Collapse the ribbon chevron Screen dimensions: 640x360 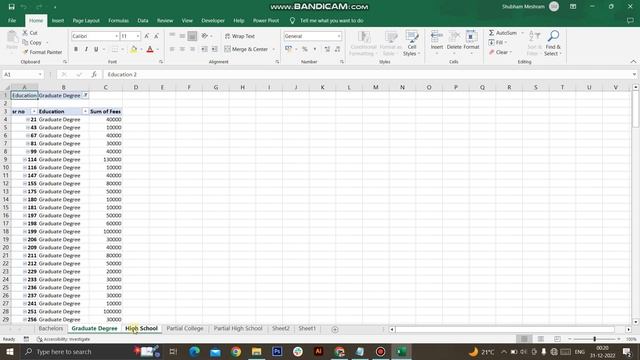633,62
